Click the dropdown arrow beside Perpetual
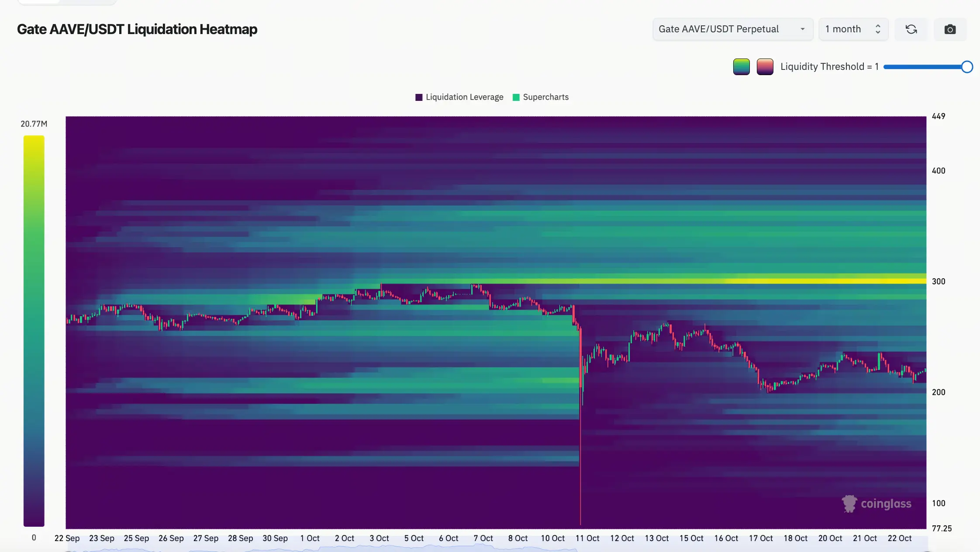The width and height of the screenshot is (980, 552). (x=802, y=29)
